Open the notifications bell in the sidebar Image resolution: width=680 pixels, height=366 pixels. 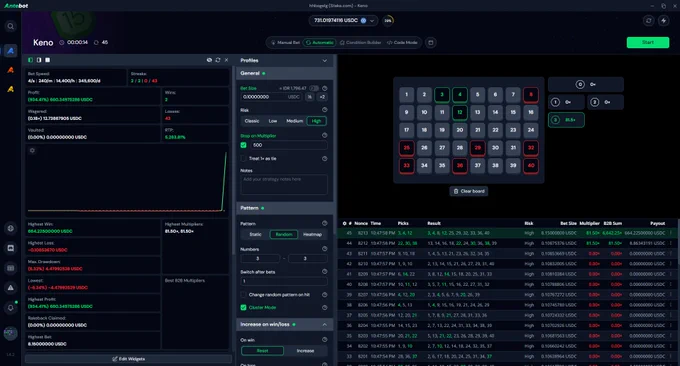point(11,307)
